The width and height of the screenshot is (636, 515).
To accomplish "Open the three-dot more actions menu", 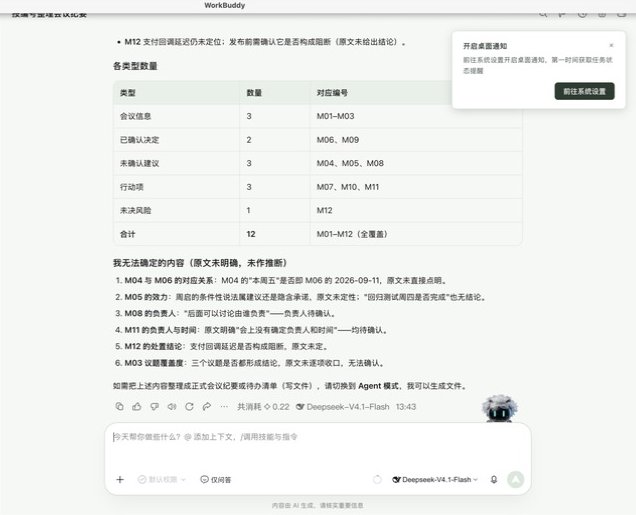I will point(224,406).
